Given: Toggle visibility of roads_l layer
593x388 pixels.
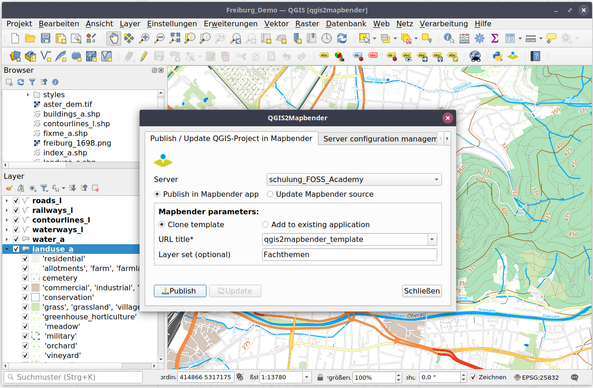Looking at the screenshot, I should pyautogui.click(x=16, y=200).
